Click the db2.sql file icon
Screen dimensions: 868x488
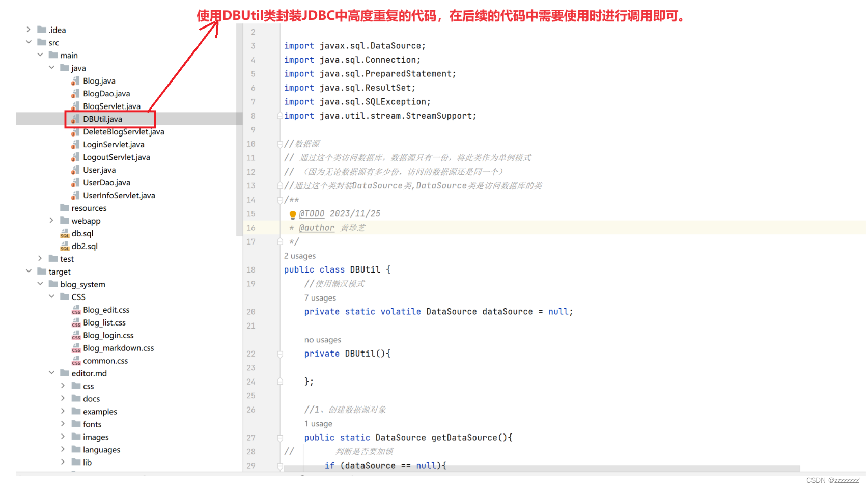tap(65, 247)
